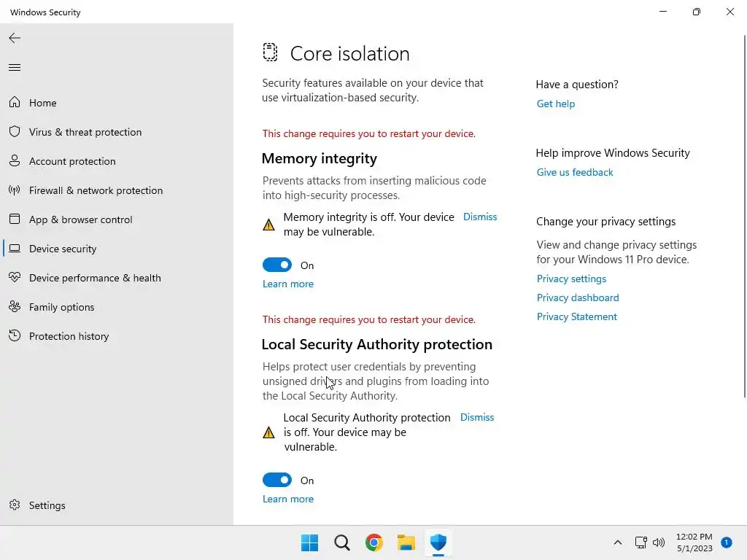Open Settings in the sidebar
The width and height of the screenshot is (747, 560).
pos(117,505)
